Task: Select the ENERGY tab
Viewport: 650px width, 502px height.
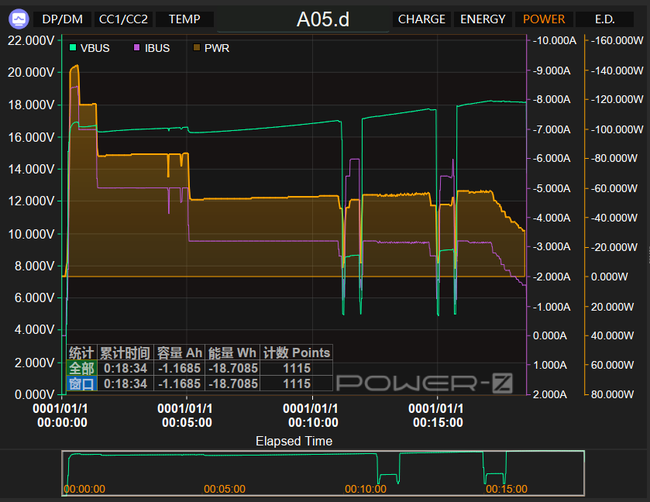Action: click(x=483, y=19)
